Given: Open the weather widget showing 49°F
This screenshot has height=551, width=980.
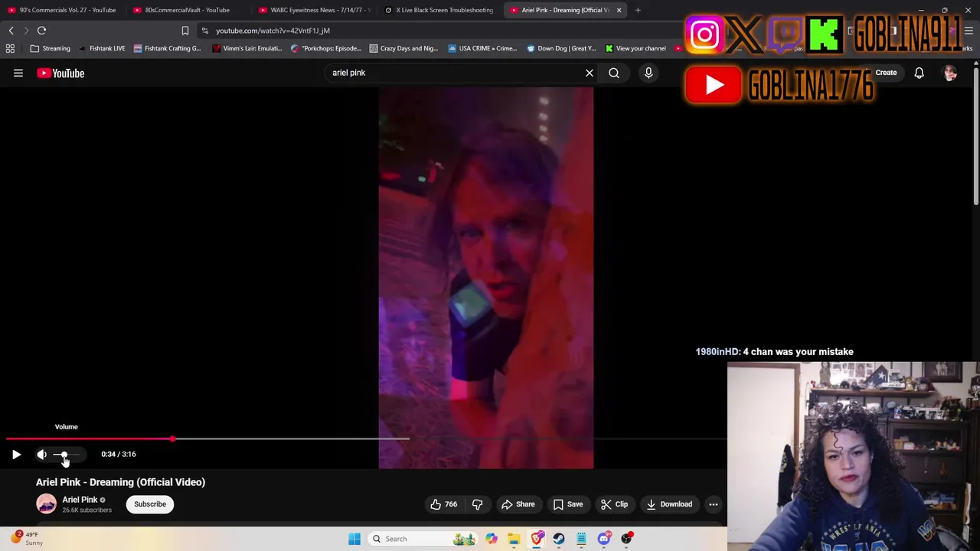Looking at the screenshot, I should (x=26, y=539).
